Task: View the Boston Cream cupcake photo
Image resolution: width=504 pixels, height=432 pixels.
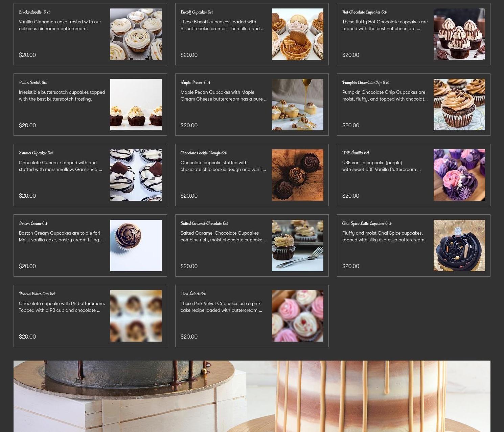Action: pyautogui.click(x=136, y=245)
